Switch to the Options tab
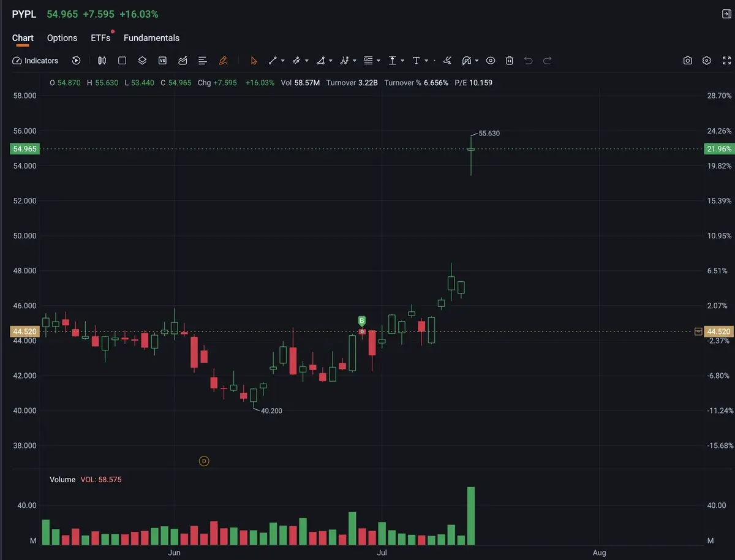The height and width of the screenshot is (560, 735). pyautogui.click(x=62, y=38)
